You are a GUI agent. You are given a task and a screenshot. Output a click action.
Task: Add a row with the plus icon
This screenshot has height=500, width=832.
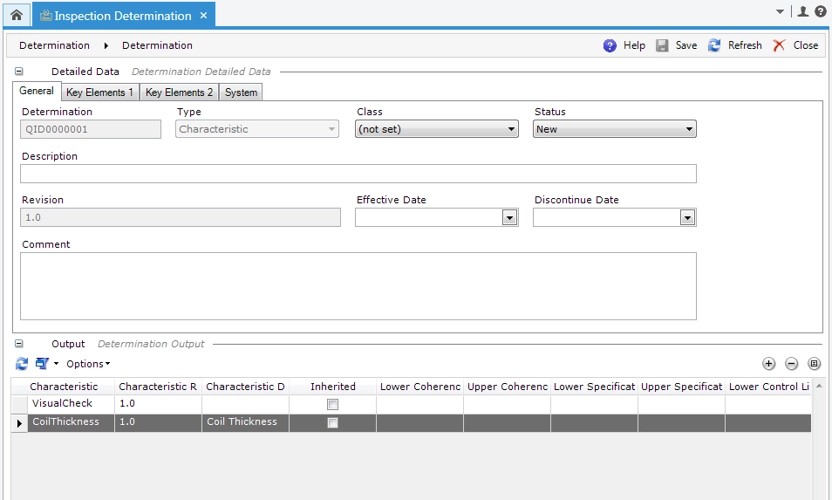pyautogui.click(x=769, y=364)
